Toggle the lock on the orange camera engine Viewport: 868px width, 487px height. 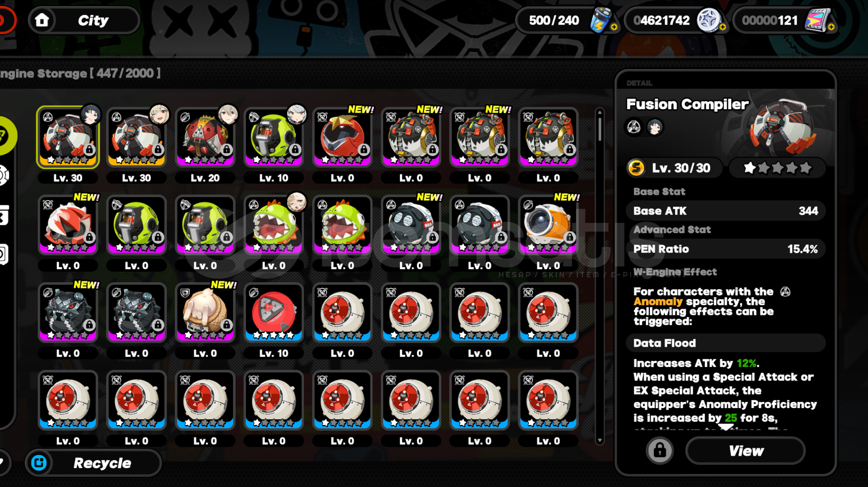[570, 237]
